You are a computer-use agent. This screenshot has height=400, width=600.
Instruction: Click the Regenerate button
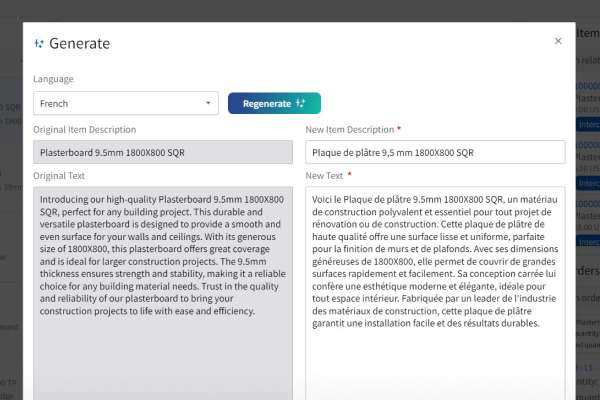point(274,103)
